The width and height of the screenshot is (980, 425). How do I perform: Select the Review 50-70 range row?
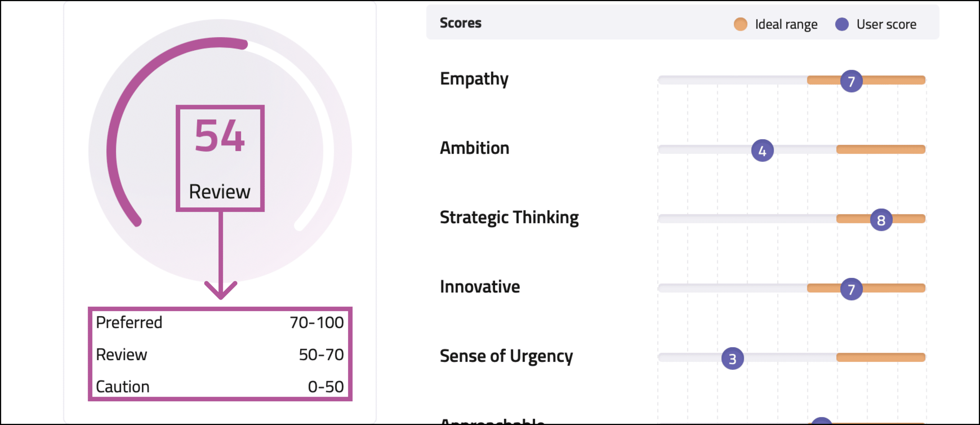coord(220,354)
